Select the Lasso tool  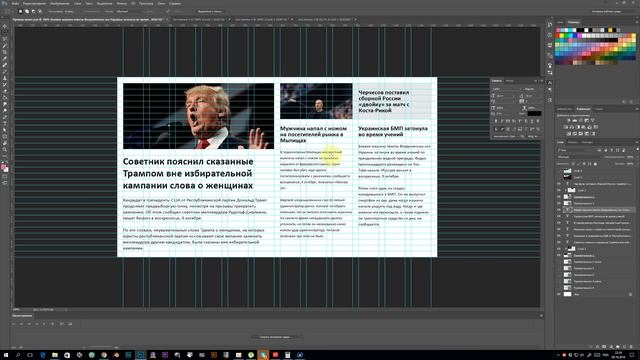tap(5, 39)
